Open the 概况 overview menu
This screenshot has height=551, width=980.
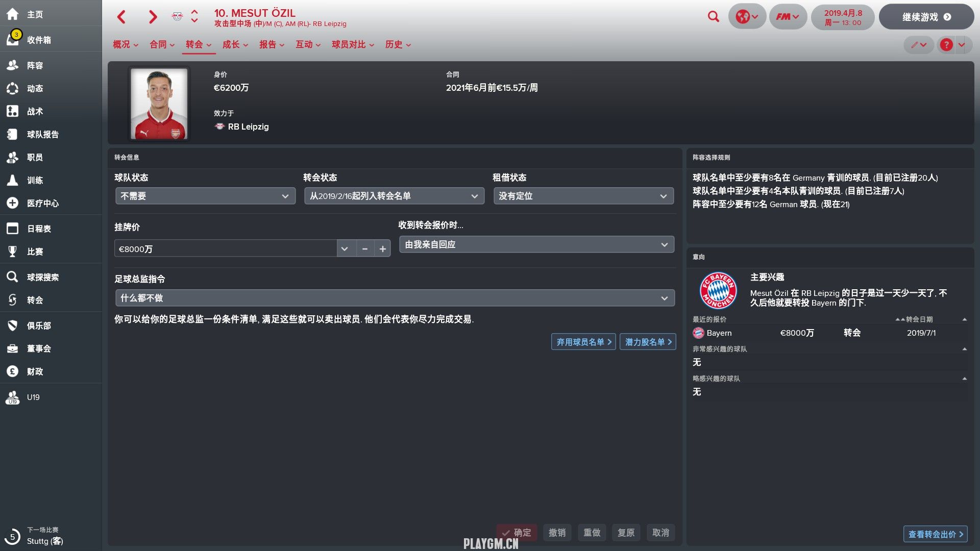(x=126, y=44)
